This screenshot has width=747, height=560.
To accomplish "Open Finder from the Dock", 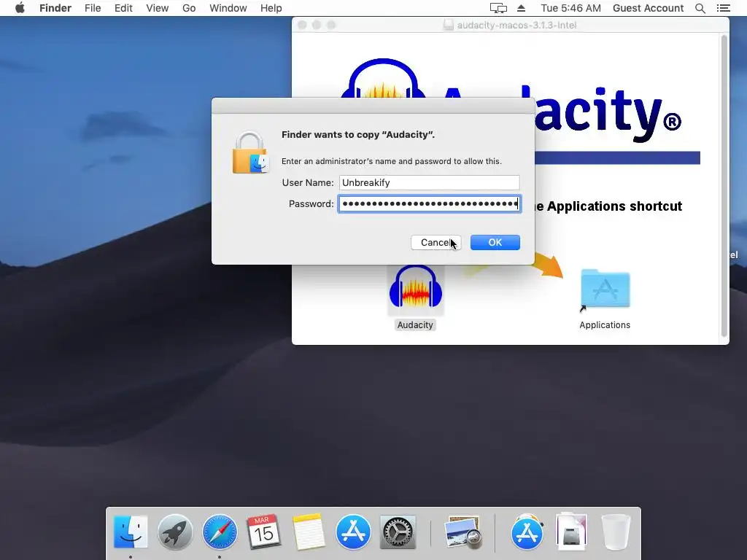I will coord(131,532).
